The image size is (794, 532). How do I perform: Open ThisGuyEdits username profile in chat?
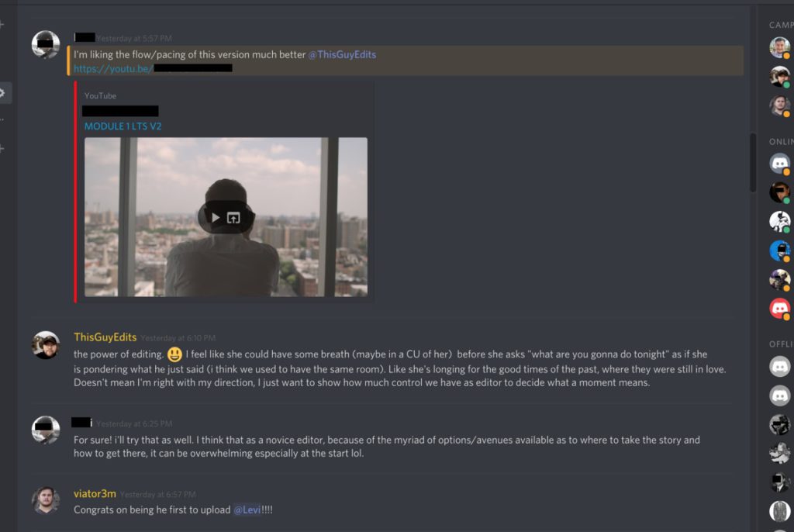(105, 337)
